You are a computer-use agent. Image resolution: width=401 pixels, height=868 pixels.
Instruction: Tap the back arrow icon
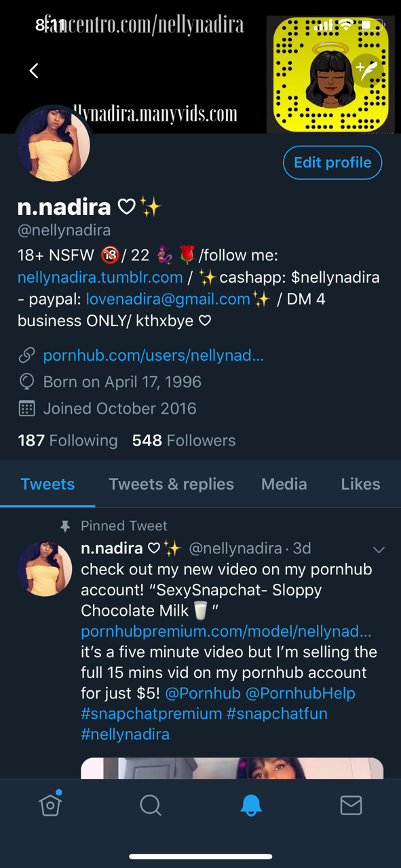click(34, 71)
